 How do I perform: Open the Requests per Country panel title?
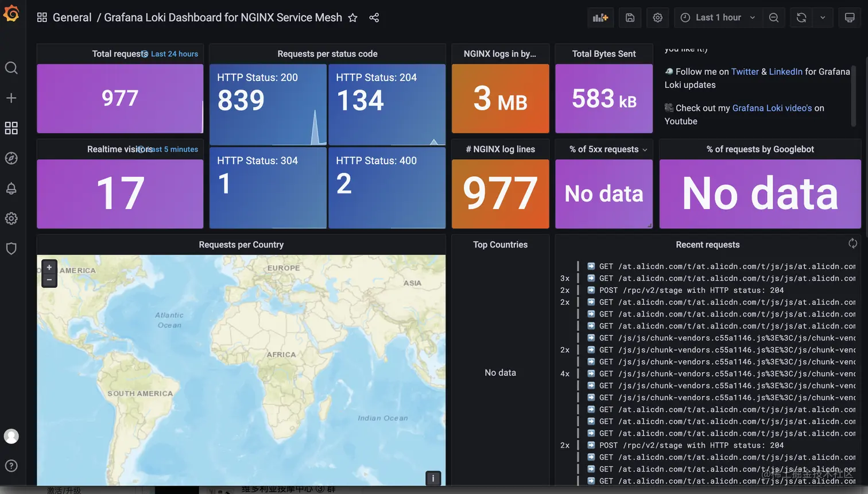tap(241, 245)
